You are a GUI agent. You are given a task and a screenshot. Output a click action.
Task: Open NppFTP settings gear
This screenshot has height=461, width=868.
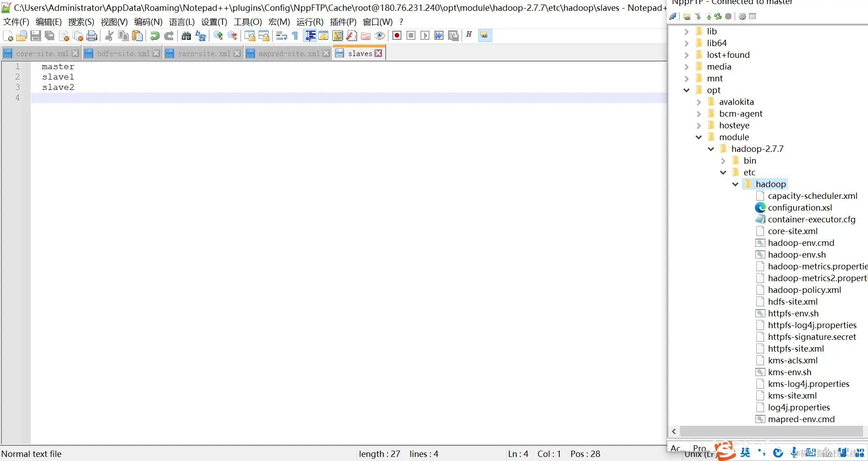point(742,16)
